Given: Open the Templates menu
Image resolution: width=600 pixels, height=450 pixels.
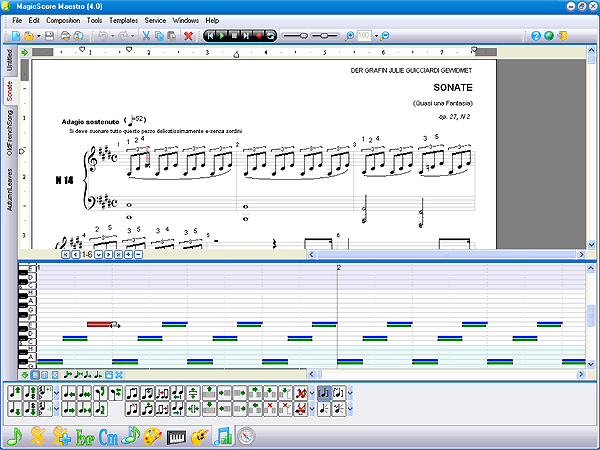Looking at the screenshot, I should pyautogui.click(x=123, y=20).
